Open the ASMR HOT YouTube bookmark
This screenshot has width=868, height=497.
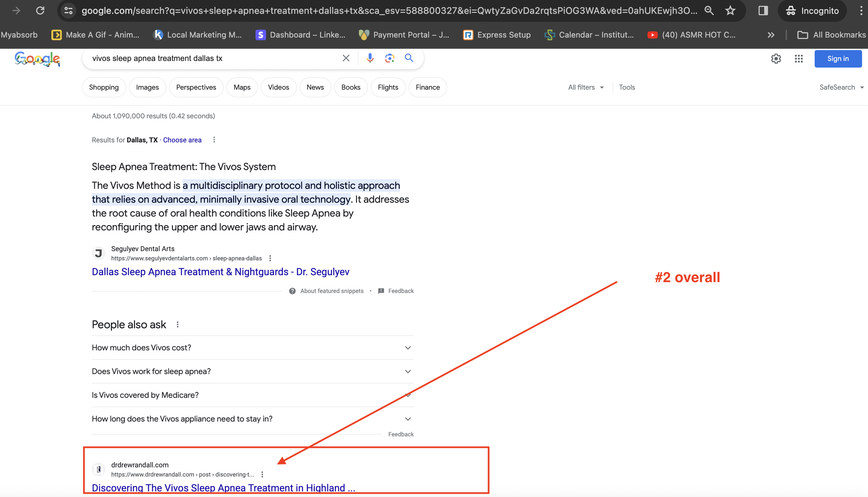(691, 35)
